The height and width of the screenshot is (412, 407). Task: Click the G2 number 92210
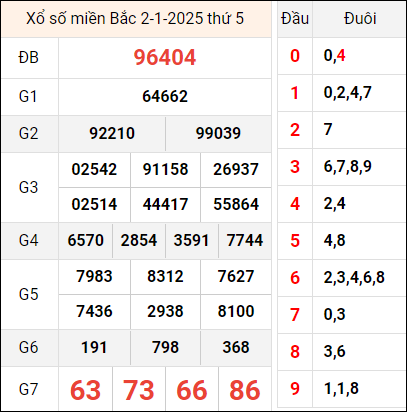click(x=112, y=134)
